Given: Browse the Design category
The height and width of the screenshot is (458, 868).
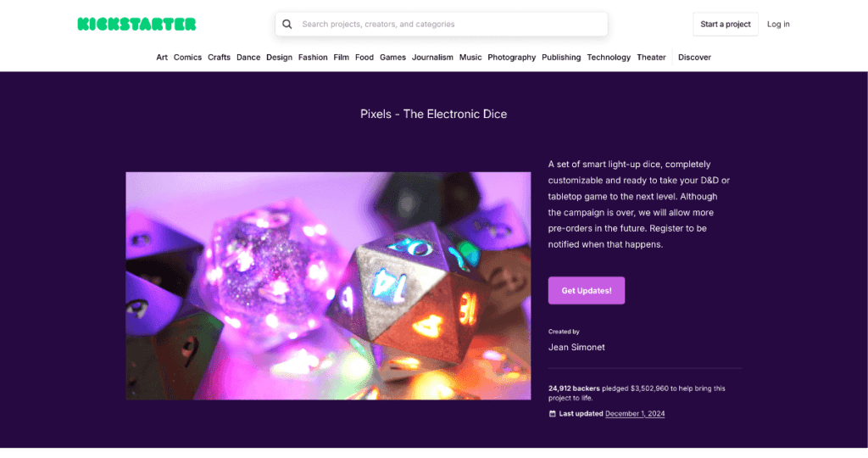Looking at the screenshot, I should point(279,58).
